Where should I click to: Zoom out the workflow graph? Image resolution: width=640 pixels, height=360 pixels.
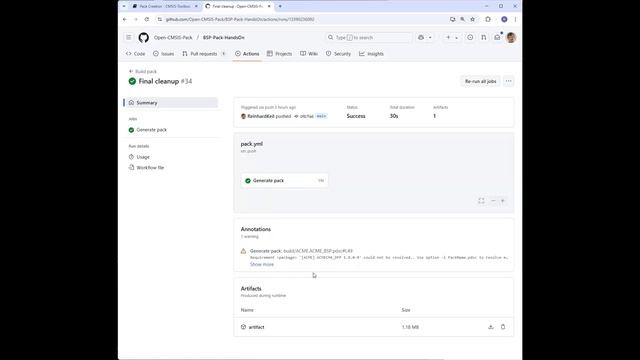coord(493,201)
